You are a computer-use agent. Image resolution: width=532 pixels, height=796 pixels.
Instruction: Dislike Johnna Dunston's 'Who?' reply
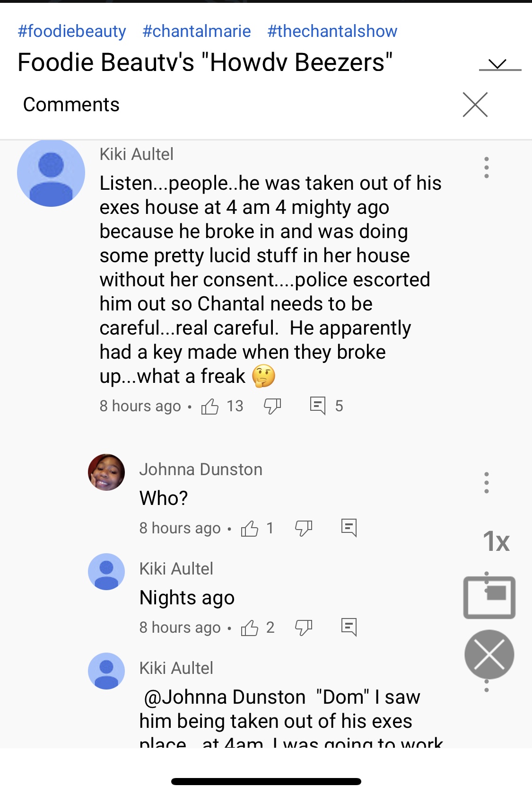tap(304, 528)
